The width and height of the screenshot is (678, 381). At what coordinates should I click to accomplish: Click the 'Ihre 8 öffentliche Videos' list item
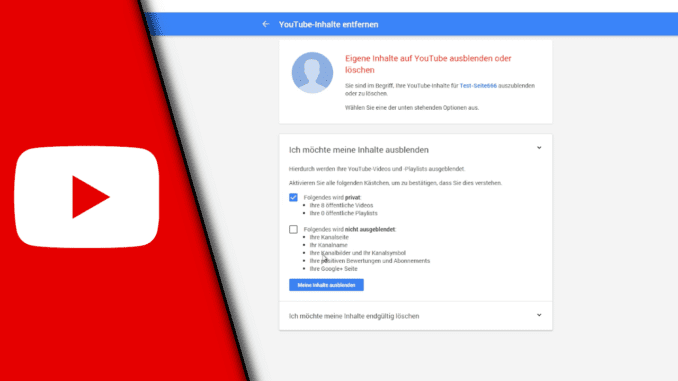point(341,205)
